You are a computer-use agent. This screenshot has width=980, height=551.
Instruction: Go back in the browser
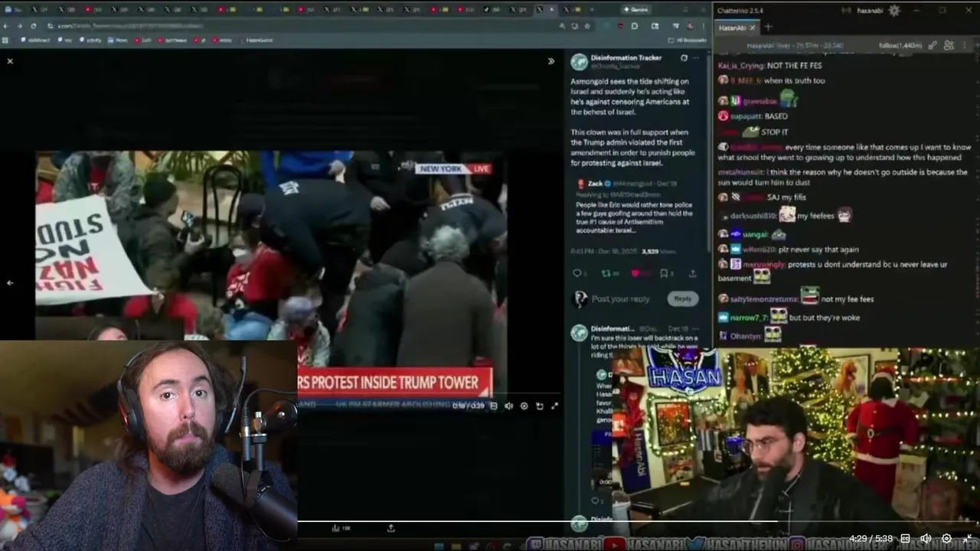click(8, 25)
